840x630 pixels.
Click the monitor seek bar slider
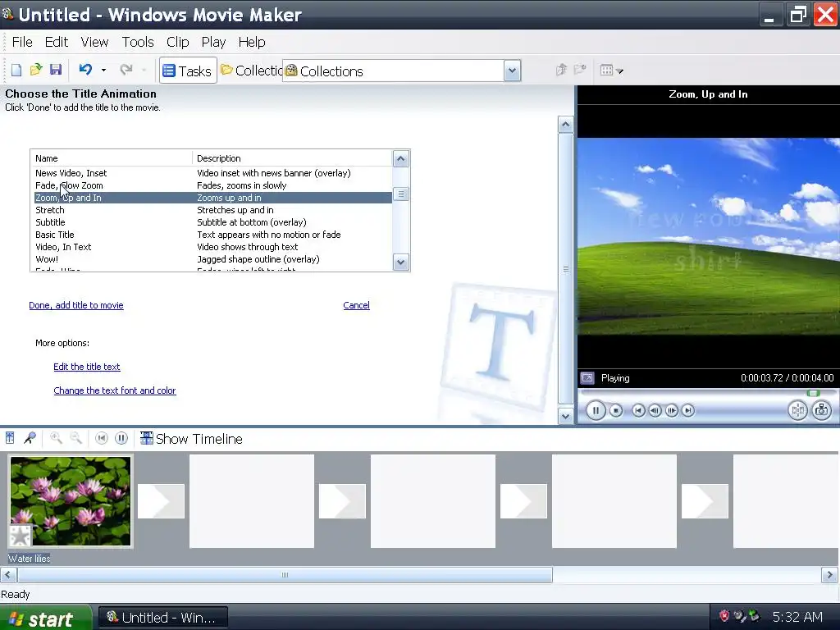[813, 393]
